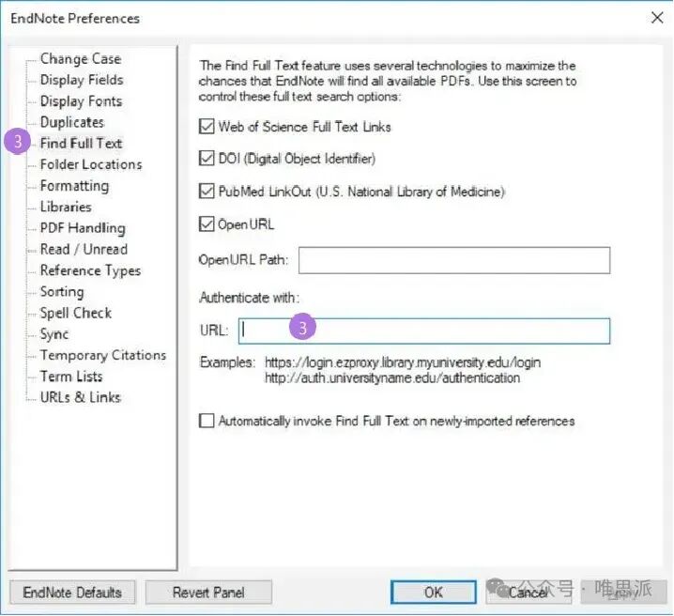Open the Term Lists preferences

coord(71,377)
